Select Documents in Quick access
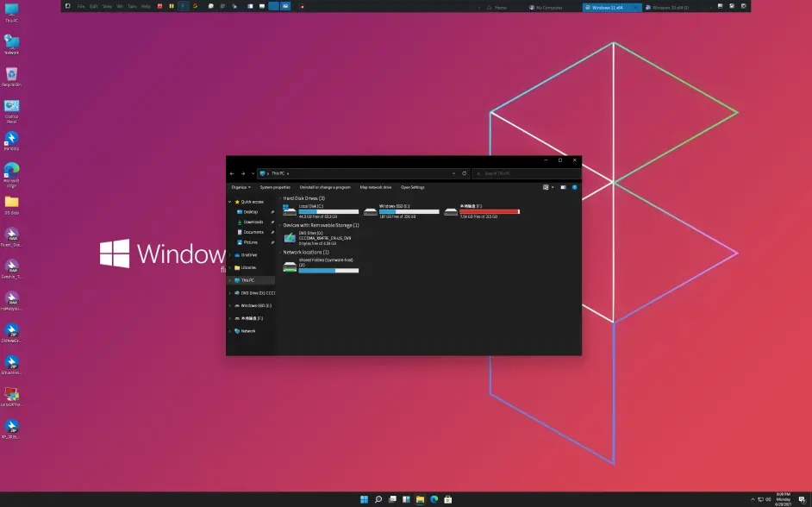This screenshot has width=812, height=507. [253, 232]
